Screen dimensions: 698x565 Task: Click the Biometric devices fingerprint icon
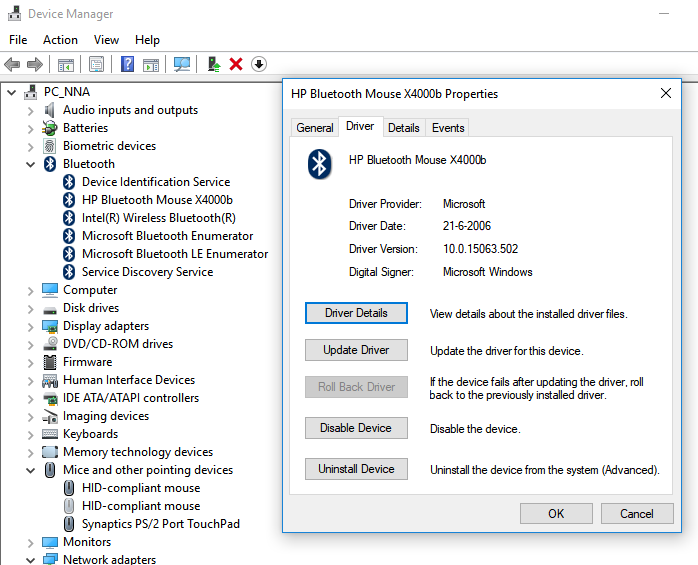[x=49, y=146]
